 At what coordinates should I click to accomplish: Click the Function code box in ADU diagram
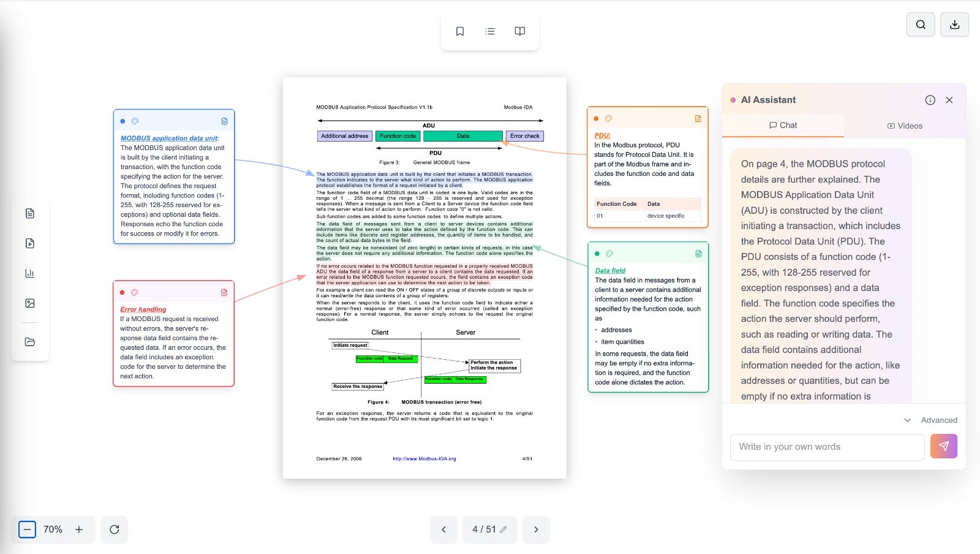click(398, 136)
